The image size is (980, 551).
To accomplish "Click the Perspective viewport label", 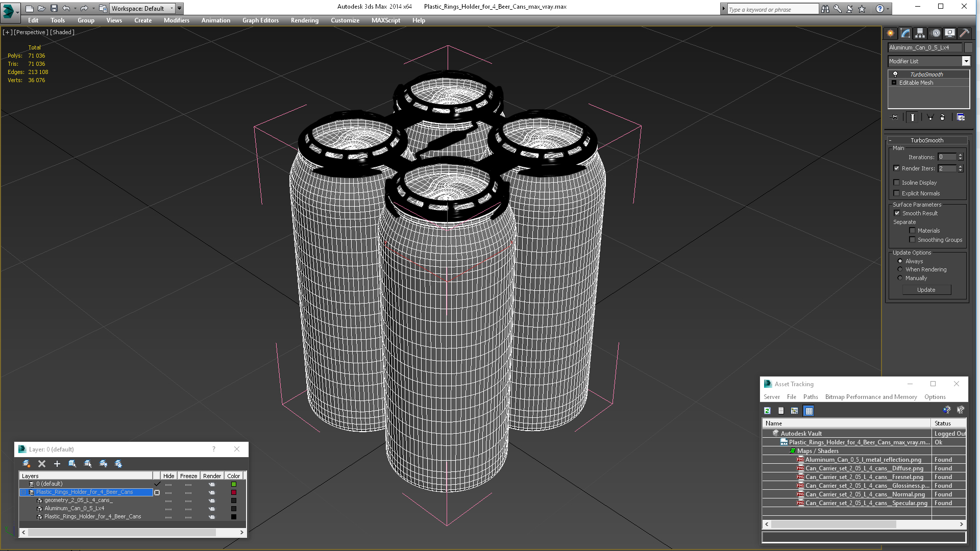I will tap(31, 32).
